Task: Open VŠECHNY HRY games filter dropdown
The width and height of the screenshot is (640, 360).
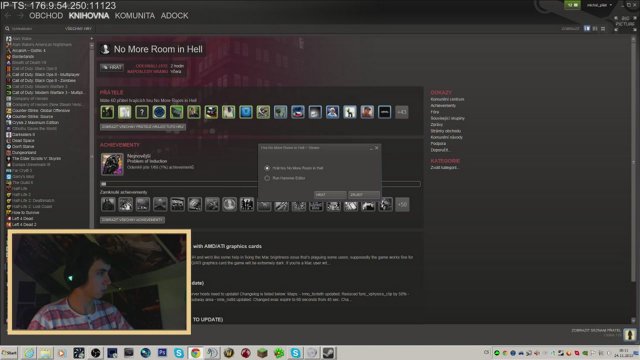Action: [x=78, y=29]
